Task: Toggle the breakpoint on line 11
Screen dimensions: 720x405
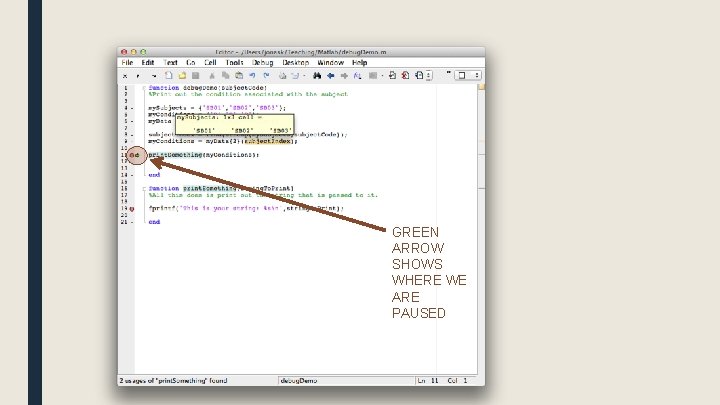Action: click(132, 155)
